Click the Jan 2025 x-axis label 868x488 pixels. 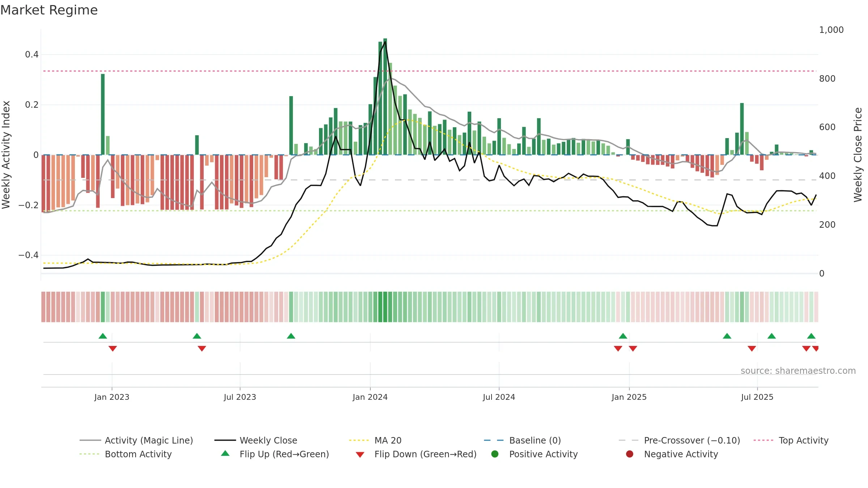coord(629,397)
